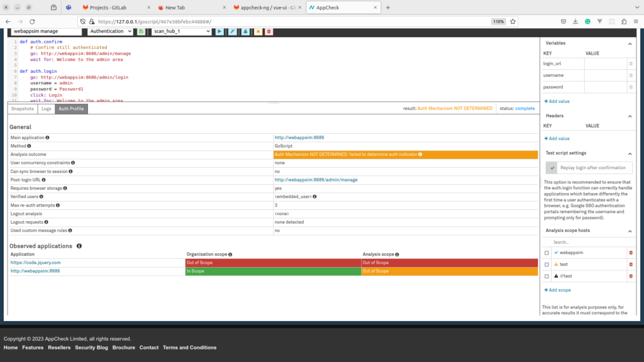Image resolution: width=644 pixels, height=362 pixels.
Task: Collapse the Variables section
Action: [630, 43]
